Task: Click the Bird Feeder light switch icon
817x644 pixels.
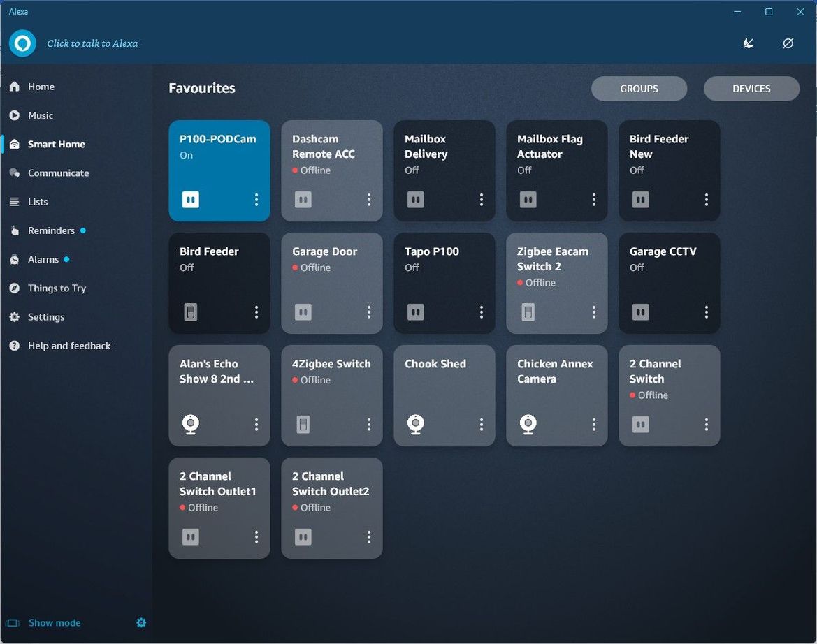Action: [x=191, y=312]
